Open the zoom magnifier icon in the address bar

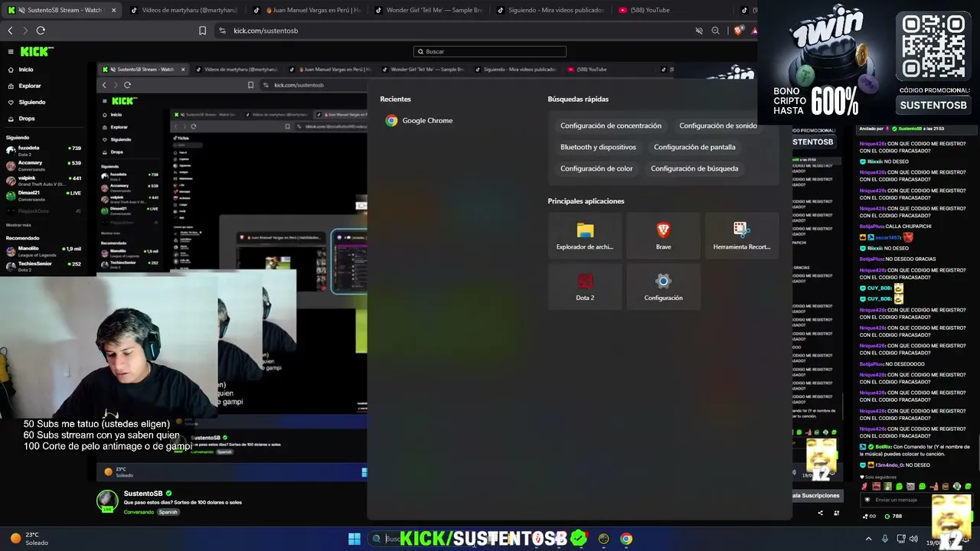click(x=716, y=31)
